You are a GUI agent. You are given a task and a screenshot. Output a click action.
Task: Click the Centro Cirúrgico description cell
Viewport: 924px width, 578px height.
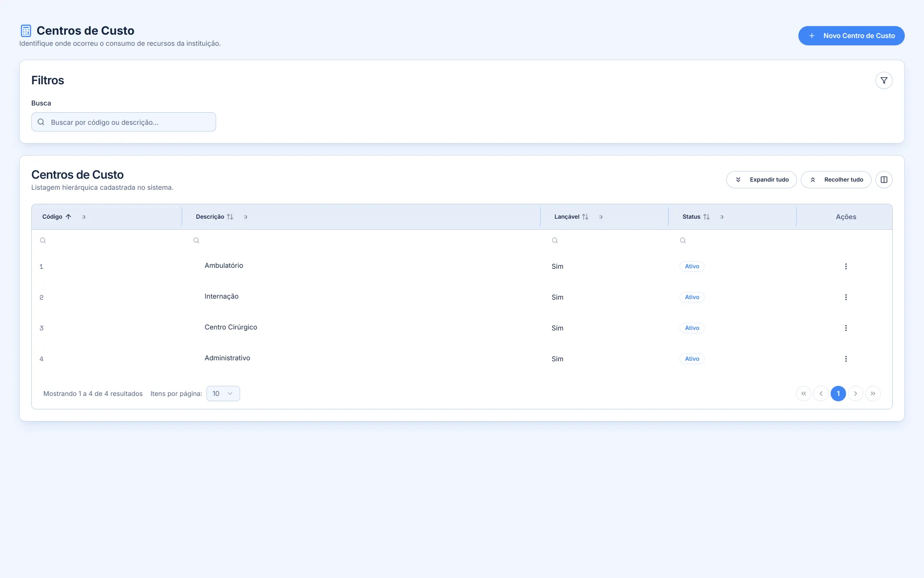coord(231,327)
